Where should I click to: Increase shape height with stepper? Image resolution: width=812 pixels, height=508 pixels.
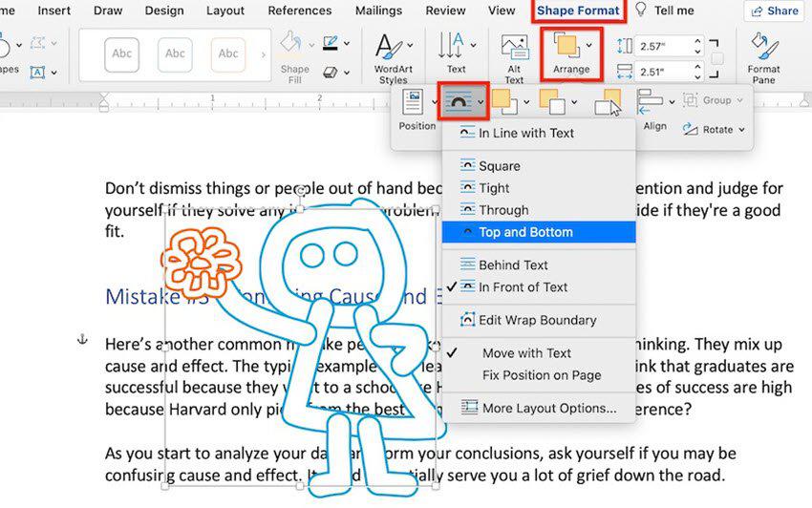click(x=697, y=41)
